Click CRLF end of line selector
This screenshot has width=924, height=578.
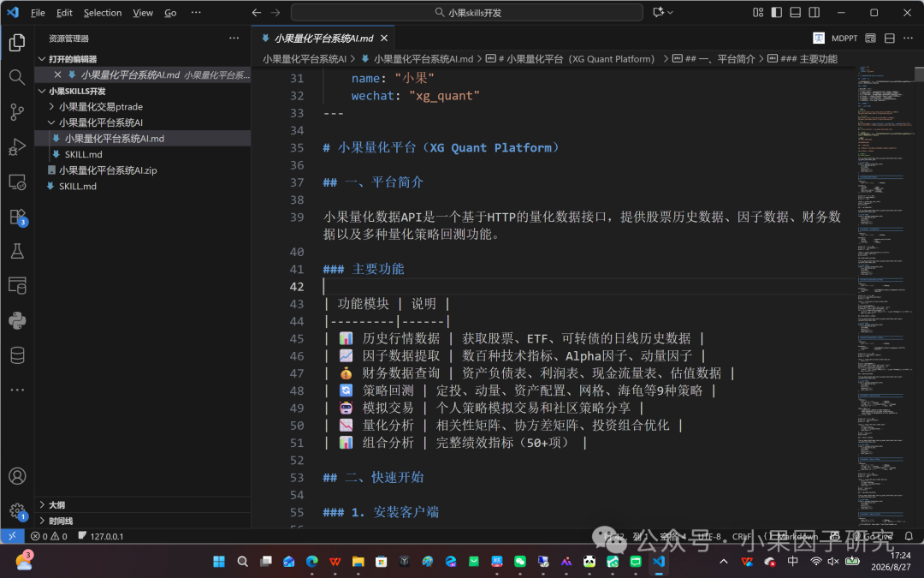coord(742,536)
